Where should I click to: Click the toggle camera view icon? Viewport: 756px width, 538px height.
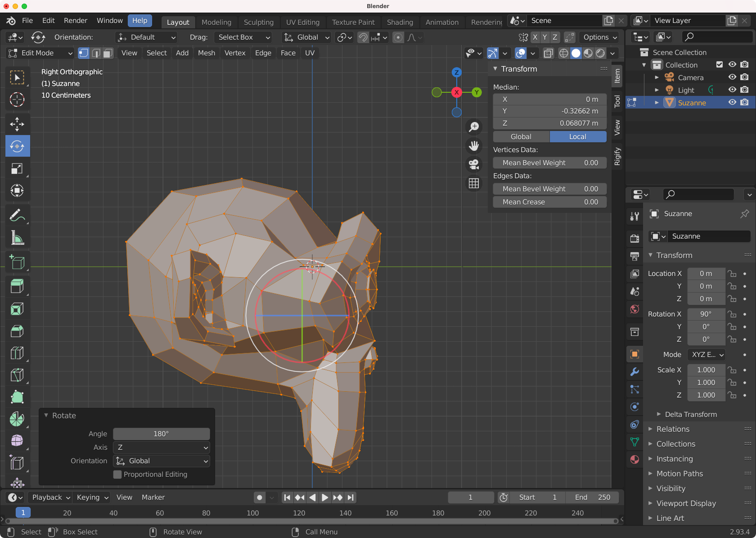474,164
